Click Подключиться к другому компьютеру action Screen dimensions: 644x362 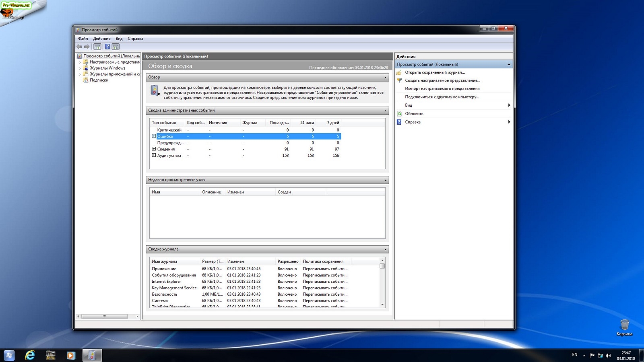442,97
